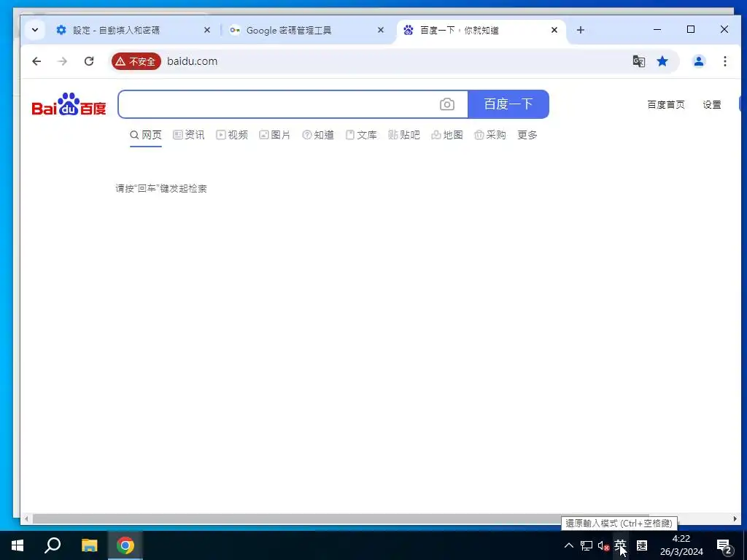Screen dimensions: 747x560
Task: Click the scrollbar left arrow
Action: coord(26,518)
